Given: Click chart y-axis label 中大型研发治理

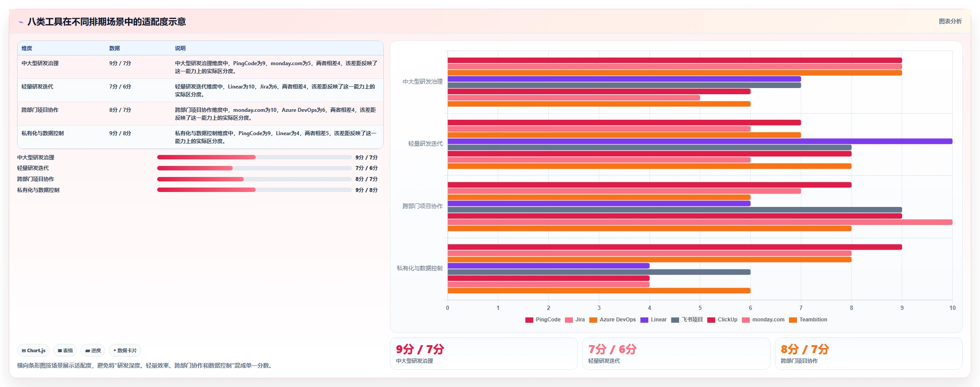Looking at the screenshot, I should point(422,82).
